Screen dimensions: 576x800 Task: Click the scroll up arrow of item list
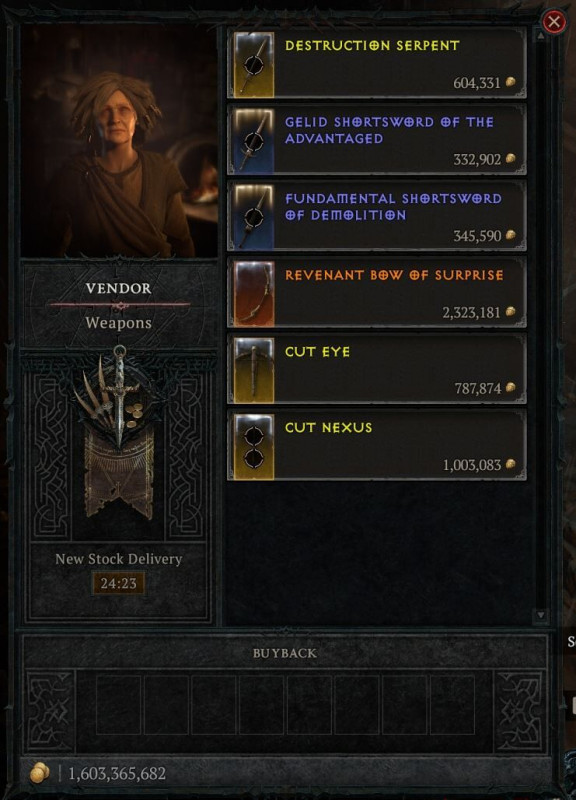pos(540,35)
